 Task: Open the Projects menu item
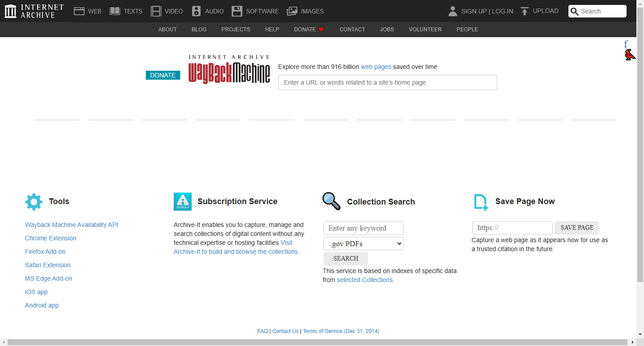click(x=236, y=30)
